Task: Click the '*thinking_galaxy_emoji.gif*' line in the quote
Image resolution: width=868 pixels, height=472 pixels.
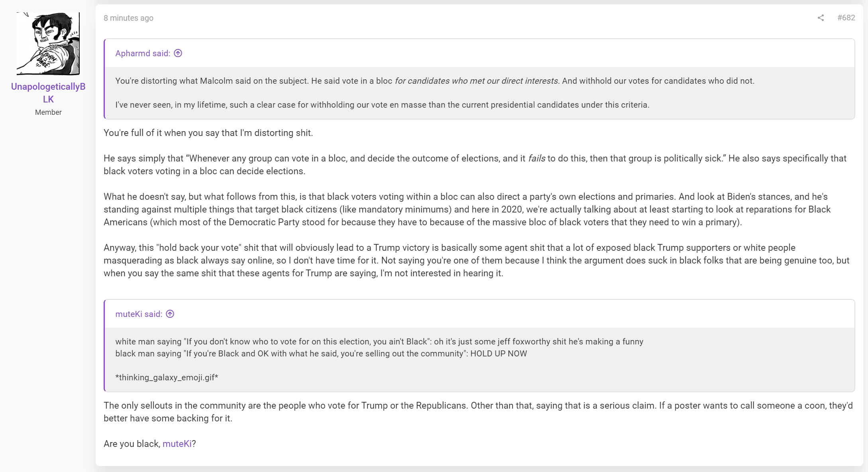Action: (167, 378)
